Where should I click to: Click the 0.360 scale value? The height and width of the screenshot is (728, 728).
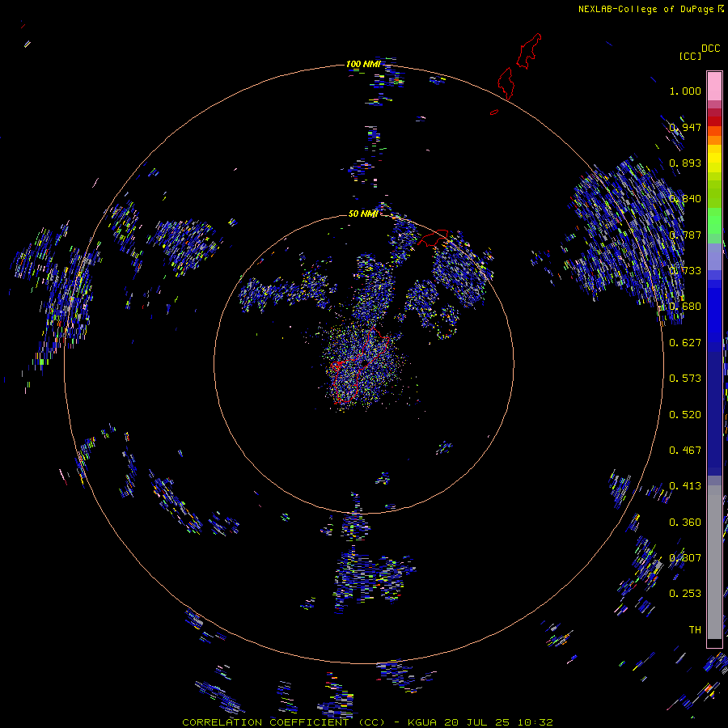pyautogui.click(x=685, y=523)
